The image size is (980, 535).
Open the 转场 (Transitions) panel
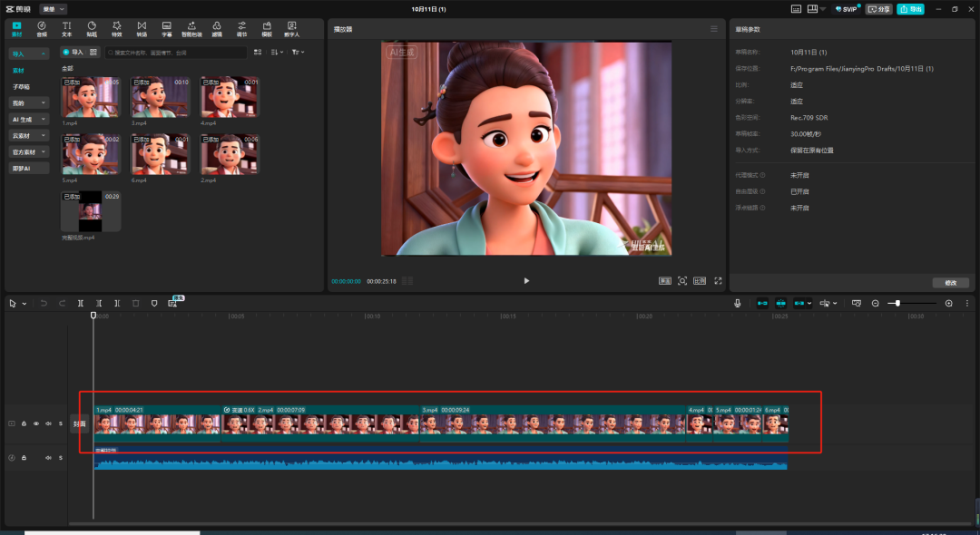[142, 28]
